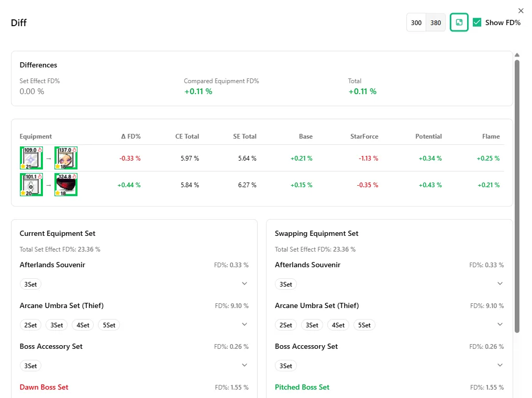Expand swapping Afterlands Souvenir set chevron
This screenshot has width=532, height=398.
[500, 283]
